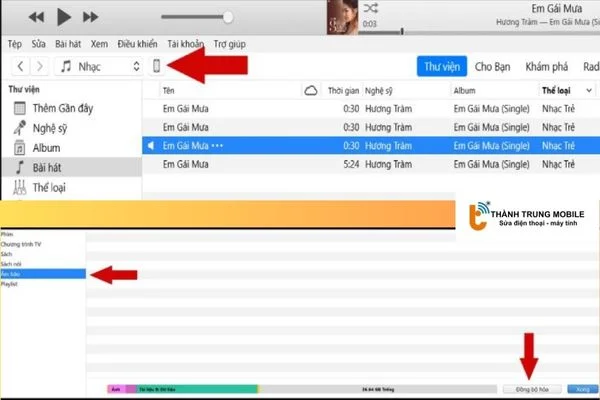Toggle shuffle playback icon
Image resolution: width=600 pixels, height=400 pixels.
369,7
